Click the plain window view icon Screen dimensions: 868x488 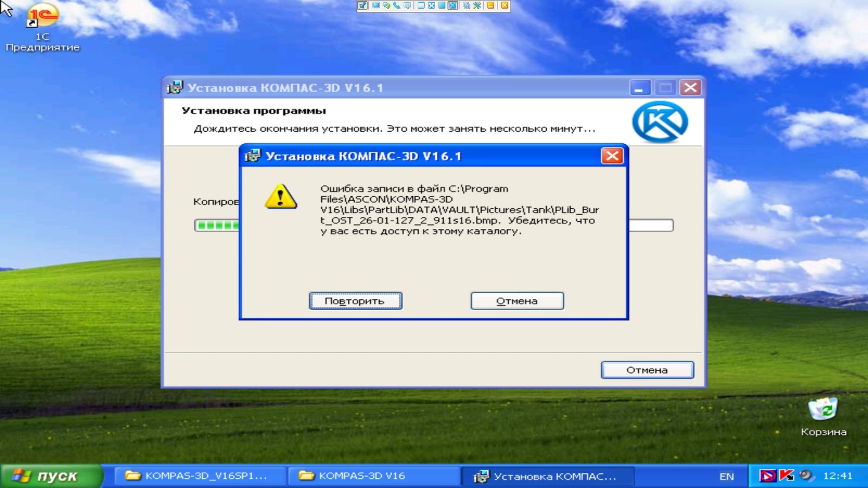[x=421, y=5]
